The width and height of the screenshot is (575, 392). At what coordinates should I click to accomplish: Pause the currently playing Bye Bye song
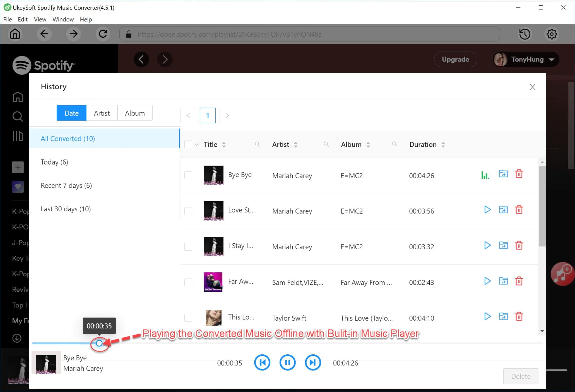pyautogui.click(x=287, y=363)
